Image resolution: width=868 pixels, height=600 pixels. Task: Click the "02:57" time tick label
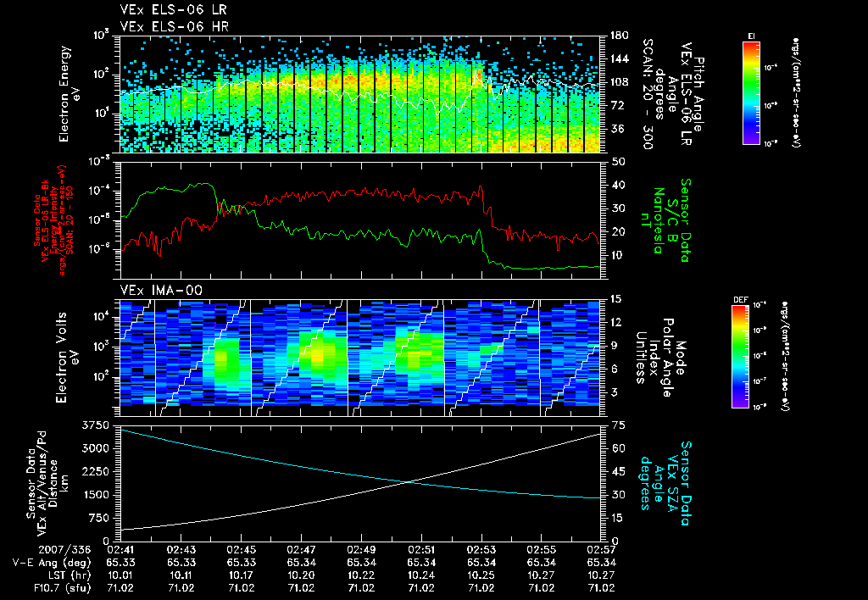pos(601,550)
